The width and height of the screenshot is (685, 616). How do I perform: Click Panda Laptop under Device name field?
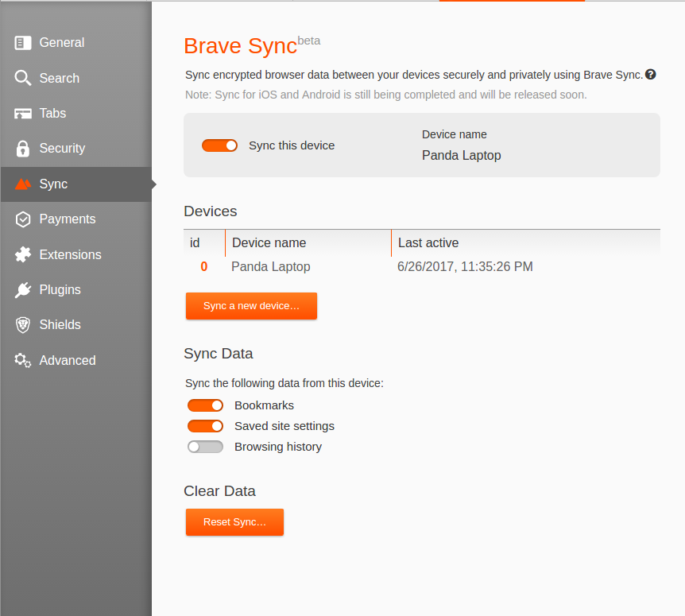[462, 156]
